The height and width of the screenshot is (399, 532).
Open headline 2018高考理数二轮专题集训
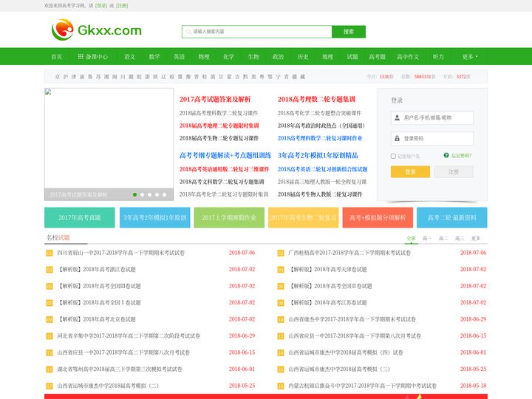click(316, 99)
